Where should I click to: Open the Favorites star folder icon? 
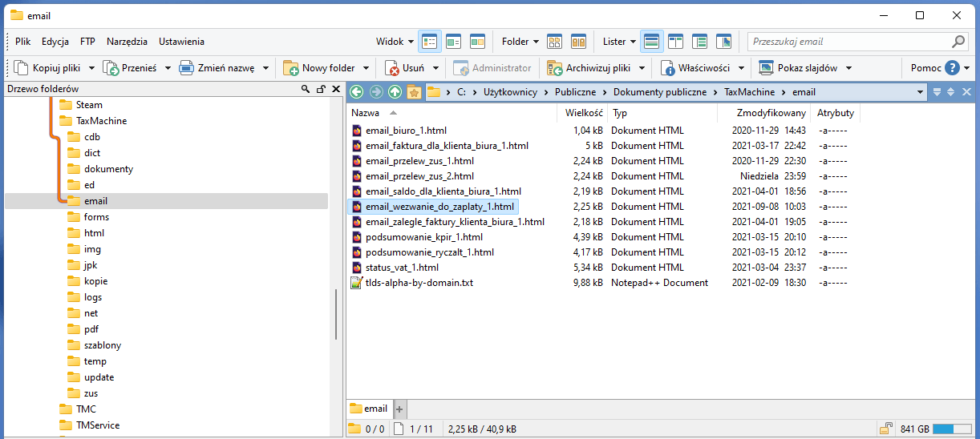coord(414,92)
